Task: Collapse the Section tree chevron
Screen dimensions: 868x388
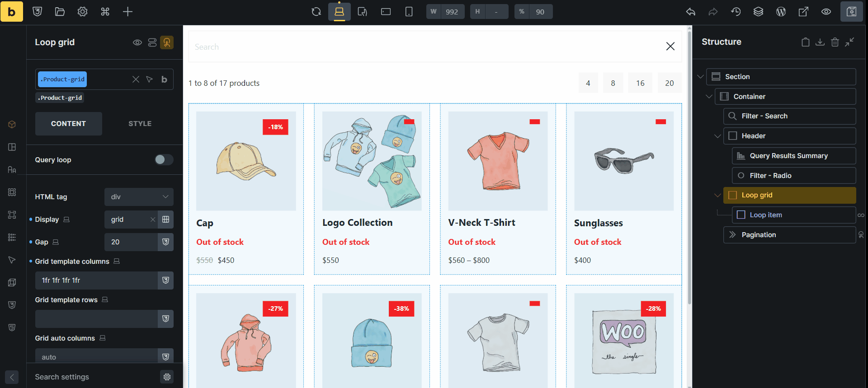Action: point(700,77)
